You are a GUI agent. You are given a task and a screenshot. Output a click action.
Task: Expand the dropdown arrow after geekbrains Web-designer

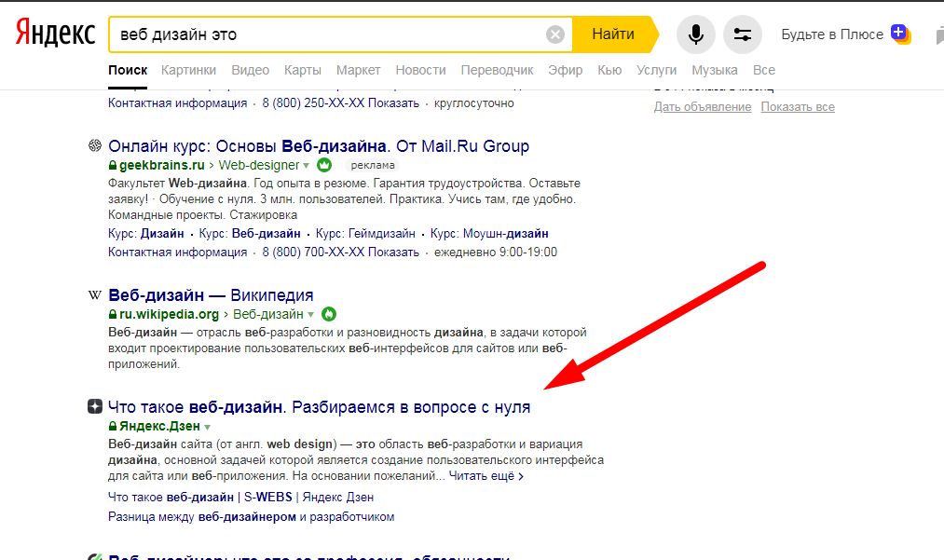[x=307, y=166]
